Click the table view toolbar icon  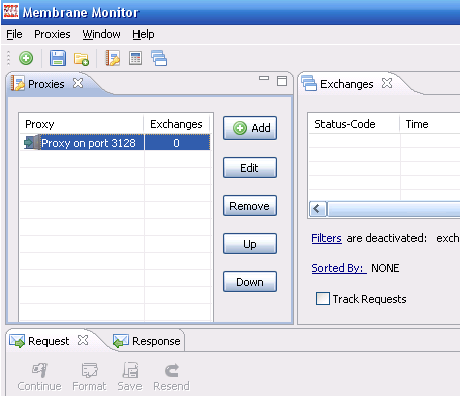[136, 58]
